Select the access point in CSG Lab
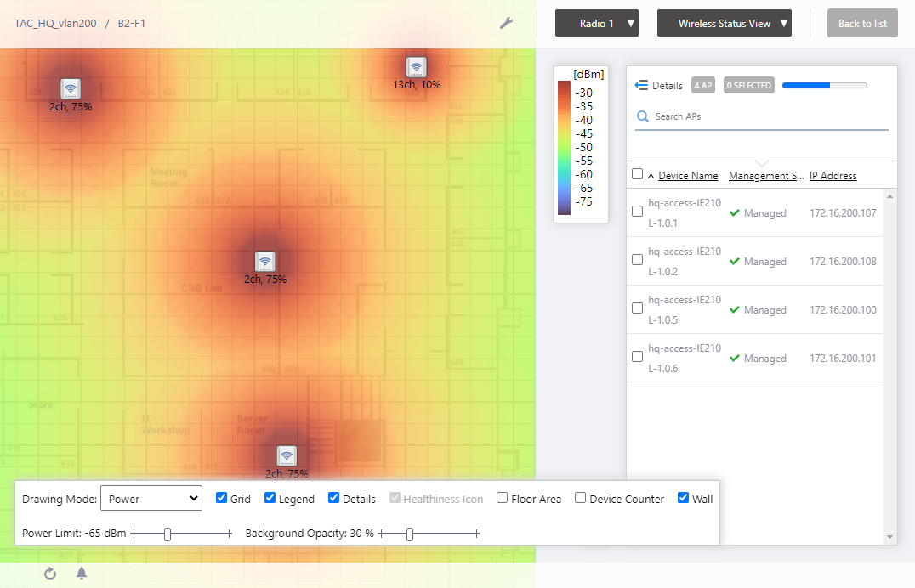Viewport: 915px width, 588px height. click(265, 262)
